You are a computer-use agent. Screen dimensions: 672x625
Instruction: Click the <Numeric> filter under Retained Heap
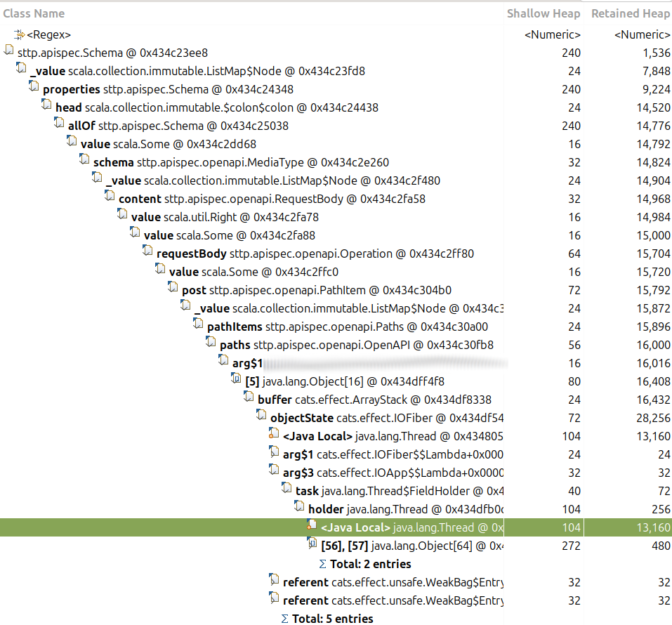(642, 34)
